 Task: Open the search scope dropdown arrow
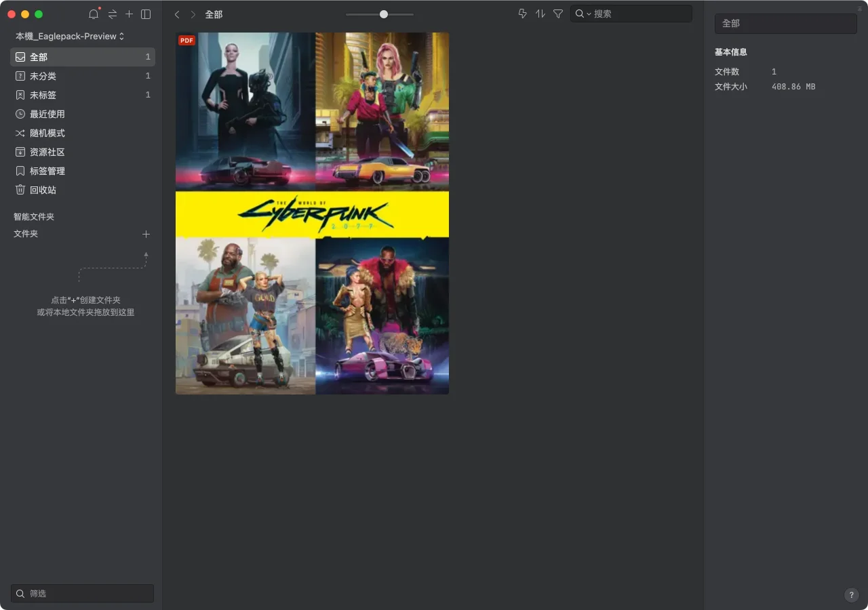(x=589, y=14)
